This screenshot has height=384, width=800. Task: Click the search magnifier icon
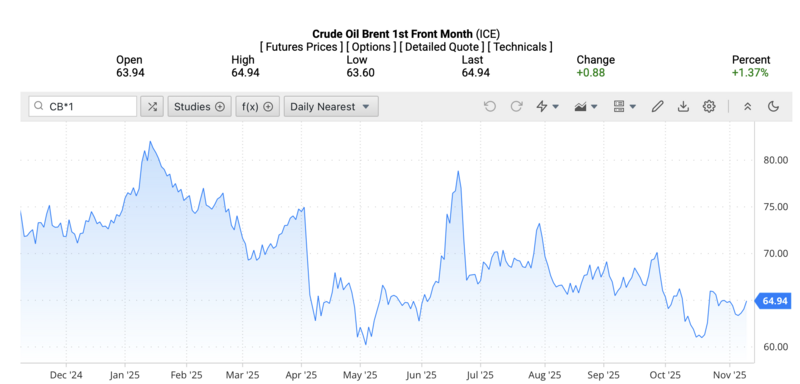[x=38, y=107]
